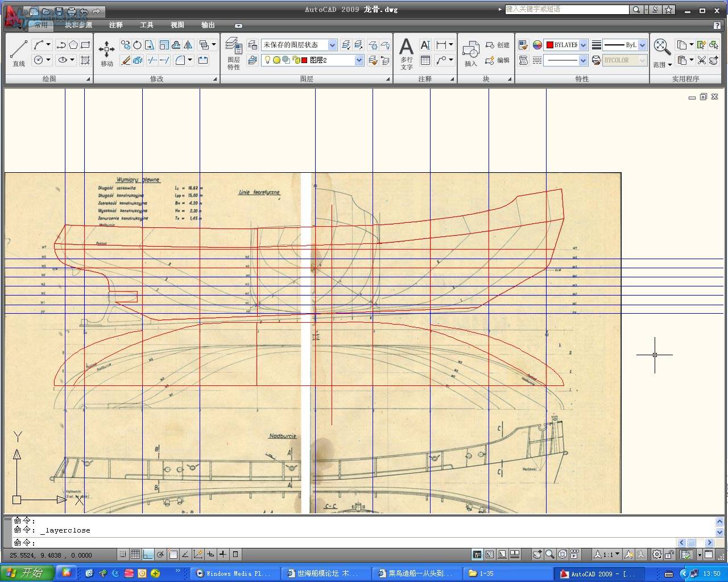Expand the 范围 zoom dropdown arrow
This screenshot has height=582, width=728.
(x=669, y=64)
